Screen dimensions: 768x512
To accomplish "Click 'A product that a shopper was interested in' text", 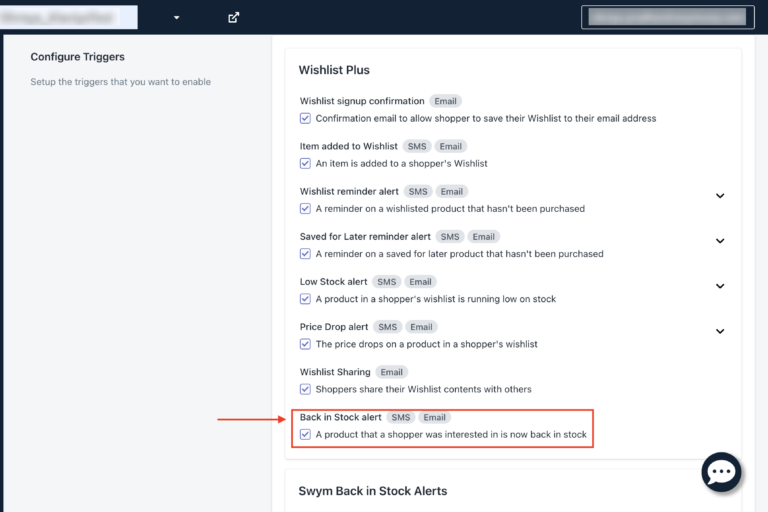I will [x=451, y=435].
